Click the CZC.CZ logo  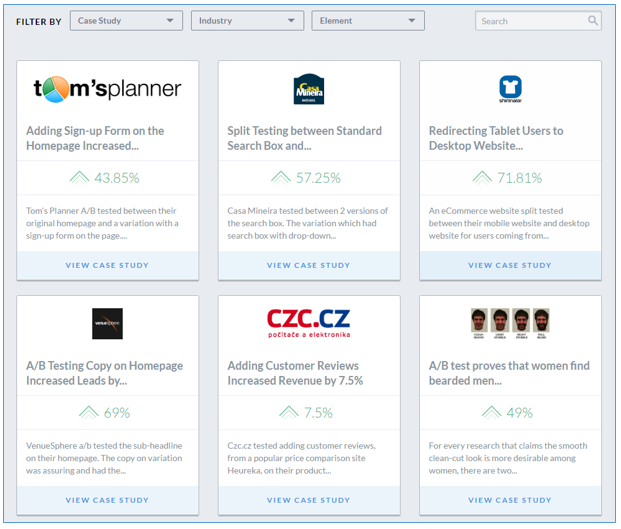308,323
